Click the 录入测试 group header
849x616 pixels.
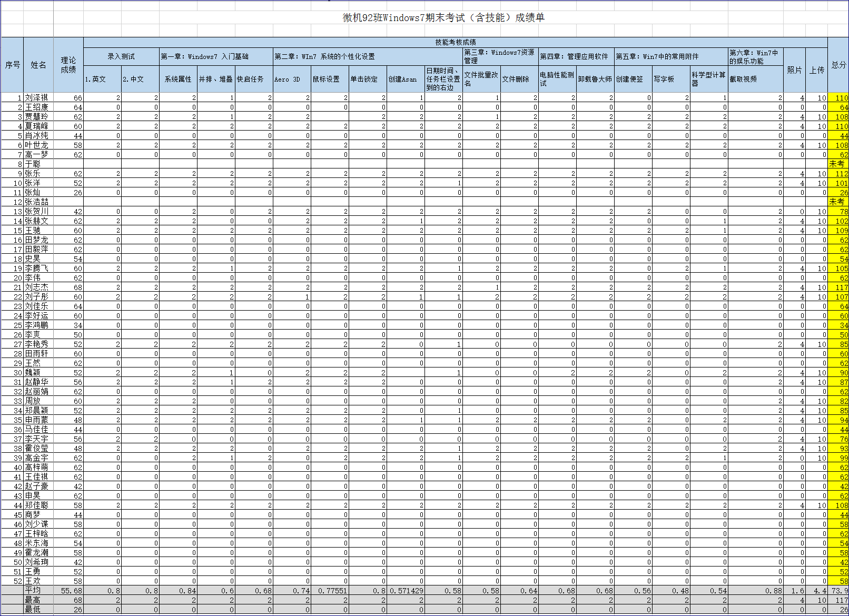(x=121, y=56)
